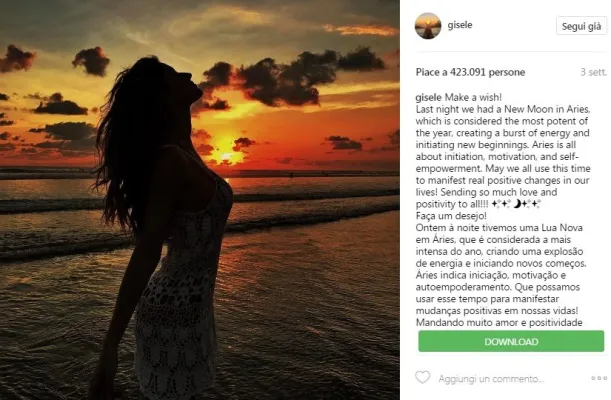Click the green DOWNLOAD button
The height and width of the screenshot is (400, 611).
[511, 341]
